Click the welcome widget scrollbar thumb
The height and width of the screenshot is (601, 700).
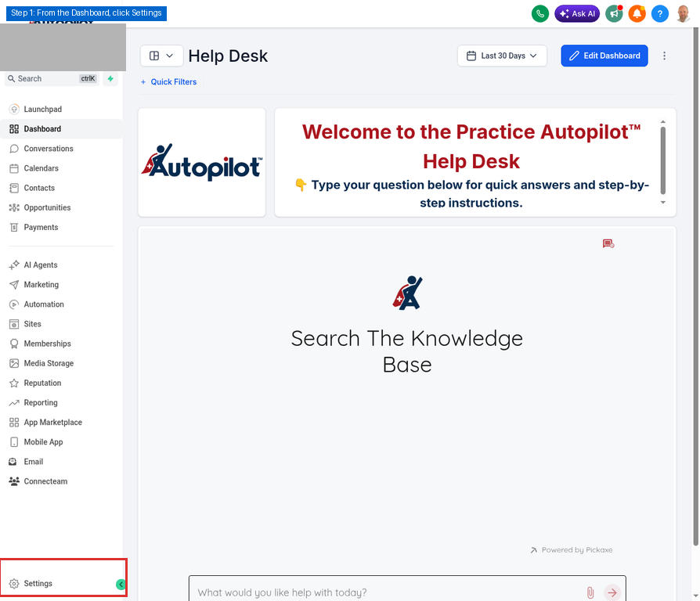[663, 160]
